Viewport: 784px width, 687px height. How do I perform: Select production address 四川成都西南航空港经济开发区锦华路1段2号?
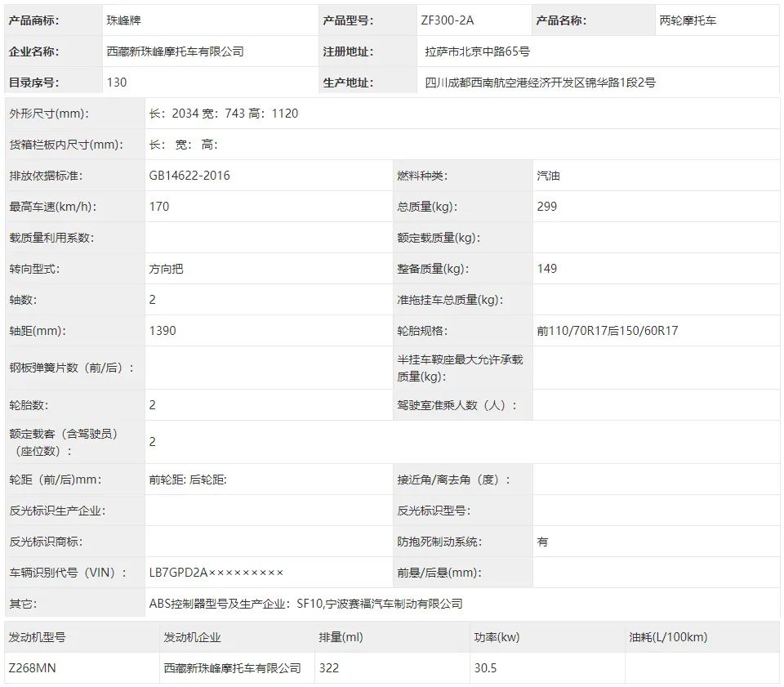click(540, 83)
